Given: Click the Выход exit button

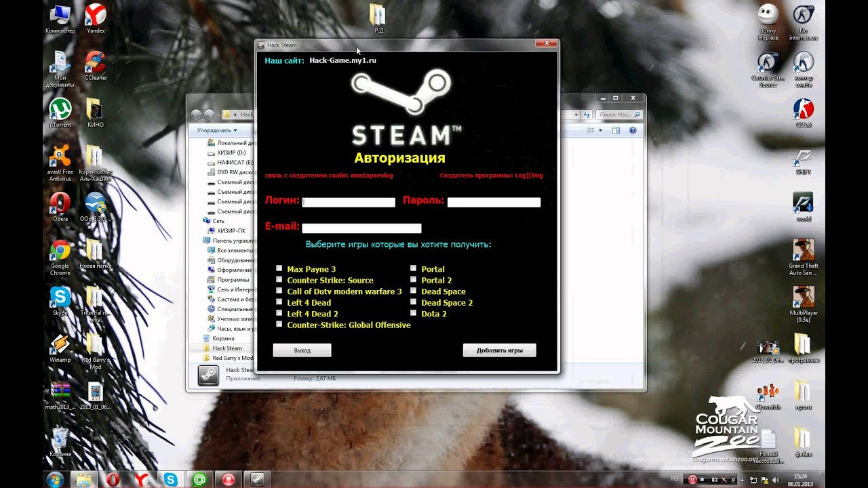Looking at the screenshot, I should click(302, 350).
